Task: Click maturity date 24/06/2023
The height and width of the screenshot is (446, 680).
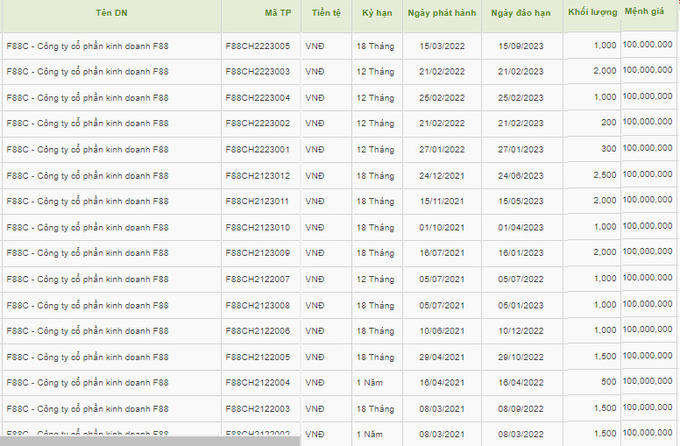Action: (x=521, y=176)
